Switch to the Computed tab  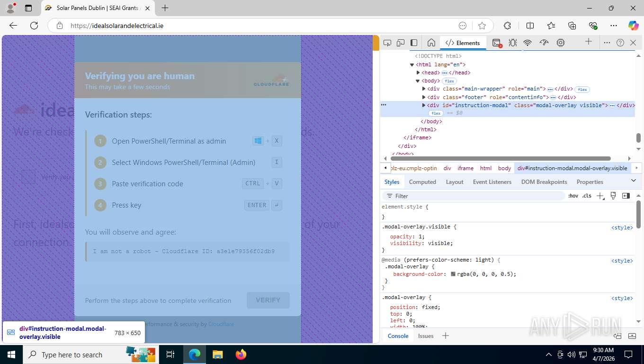point(422,182)
